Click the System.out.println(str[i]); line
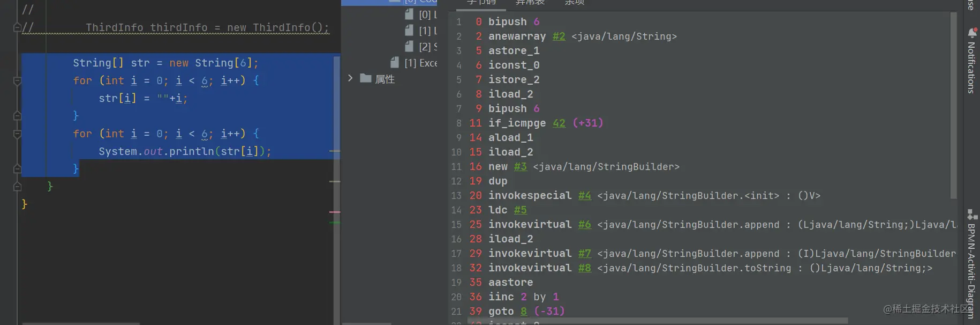 185,152
